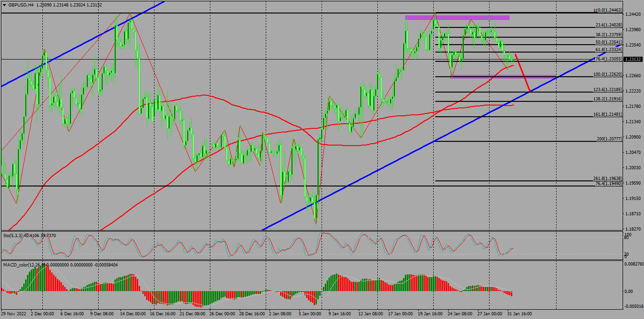
Task: Select the red projected downward arrow
Action: point(523,73)
